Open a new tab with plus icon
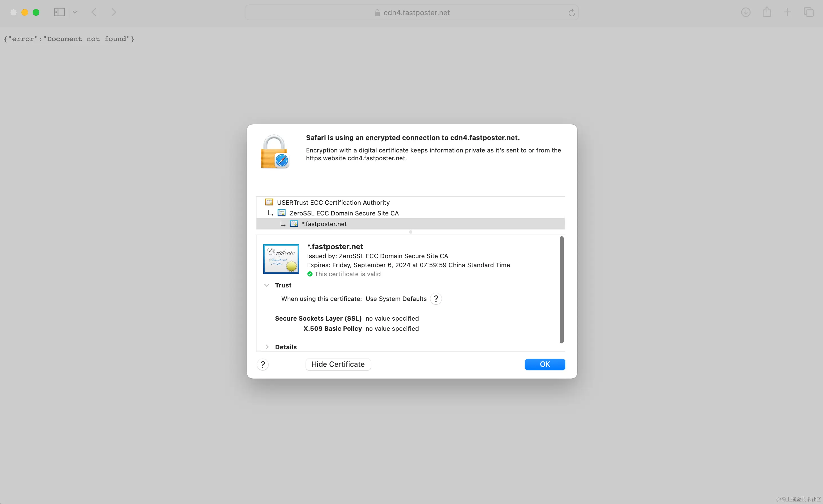The height and width of the screenshot is (504, 823). tap(787, 12)
